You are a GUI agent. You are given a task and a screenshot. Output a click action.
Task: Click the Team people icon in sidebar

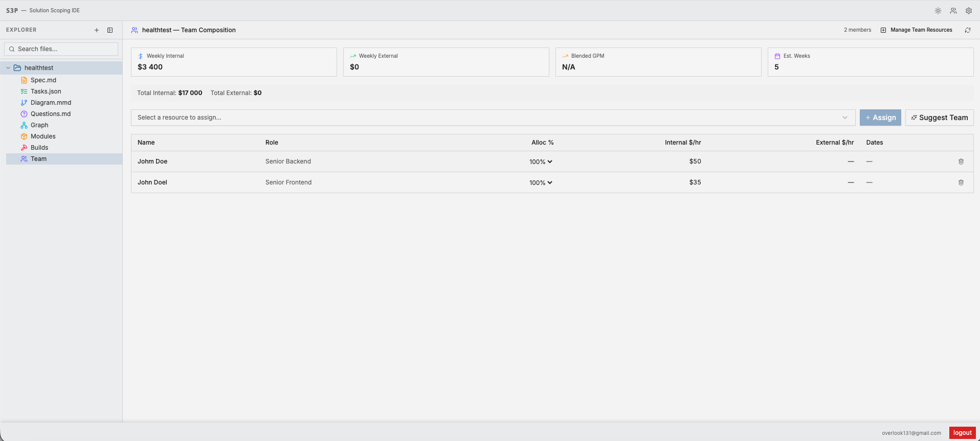pyautogui.click(x=24, y=159)
